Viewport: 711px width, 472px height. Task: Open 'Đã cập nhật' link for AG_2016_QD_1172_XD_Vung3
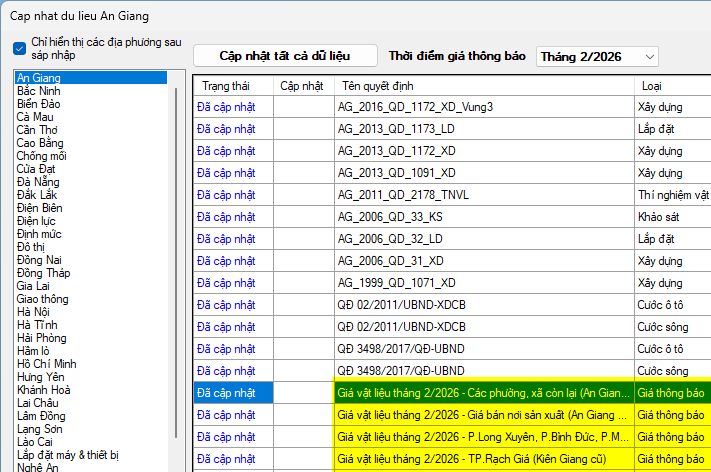click(x=226, y=106)
